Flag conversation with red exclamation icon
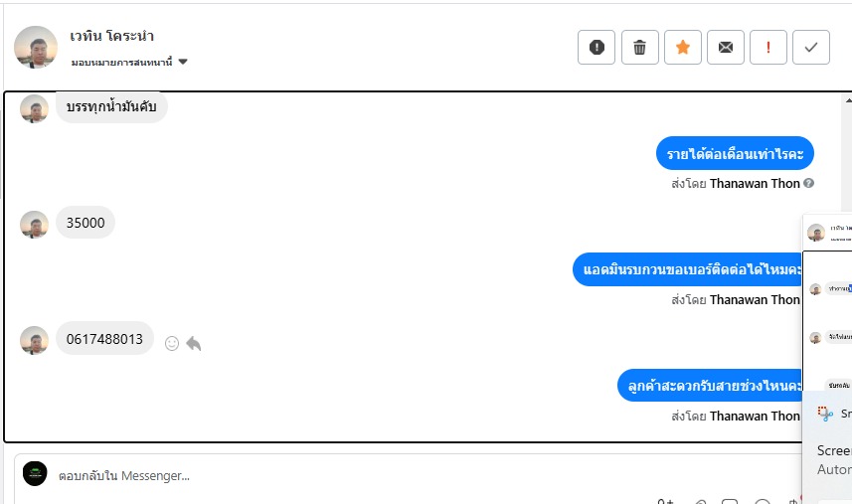852x504 pixels. 768,47
